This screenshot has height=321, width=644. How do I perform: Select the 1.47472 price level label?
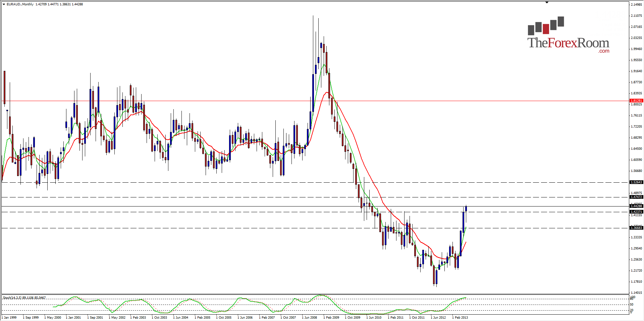point(636,197)
